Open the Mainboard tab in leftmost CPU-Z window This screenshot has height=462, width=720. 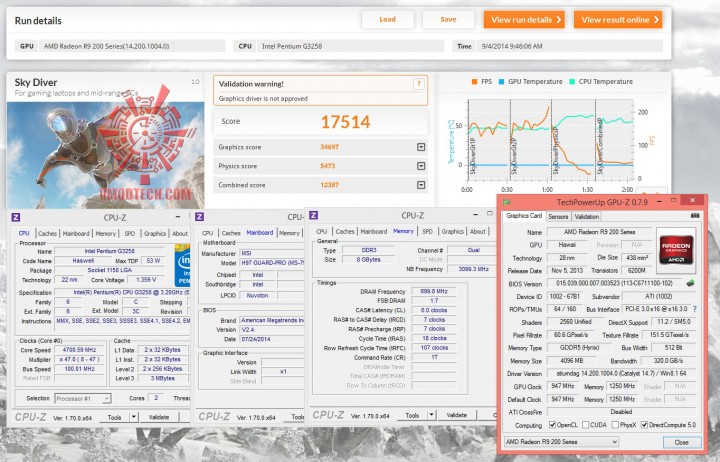point(76,233)
